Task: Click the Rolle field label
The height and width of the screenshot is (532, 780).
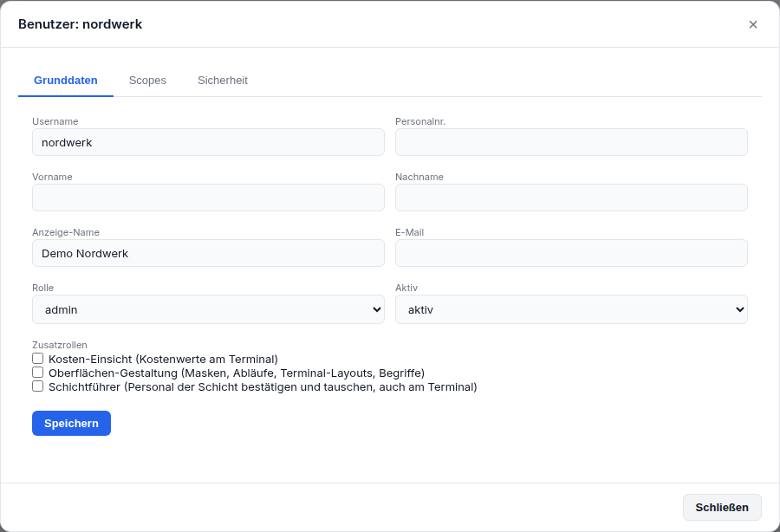Action: (42, 288)
